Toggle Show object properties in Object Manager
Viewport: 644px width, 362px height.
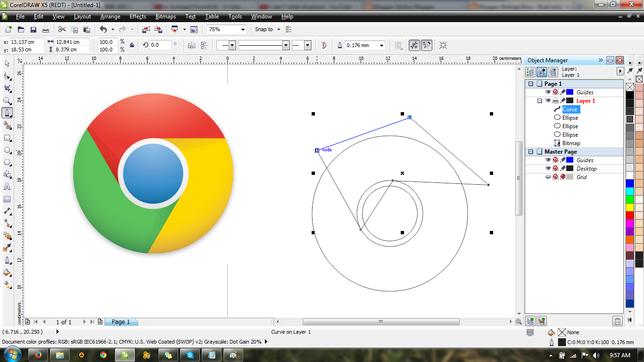pyautogui.click(x=530, y=72)
